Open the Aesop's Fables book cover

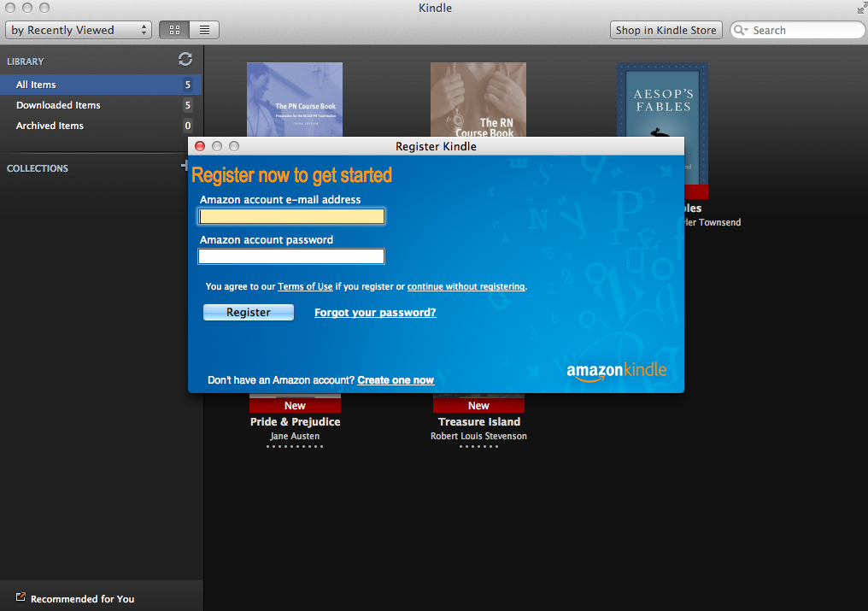(662, 100)
